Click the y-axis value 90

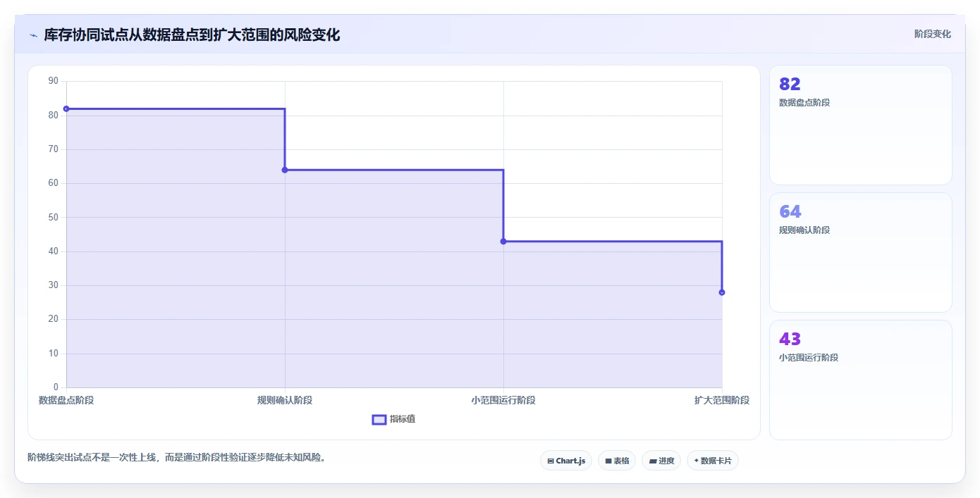54,81
